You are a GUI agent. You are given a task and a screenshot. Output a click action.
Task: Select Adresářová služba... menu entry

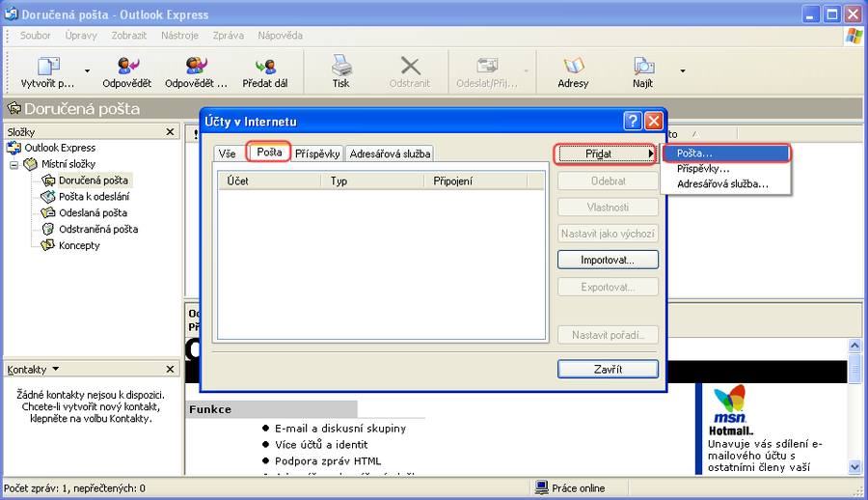point(722,183)
